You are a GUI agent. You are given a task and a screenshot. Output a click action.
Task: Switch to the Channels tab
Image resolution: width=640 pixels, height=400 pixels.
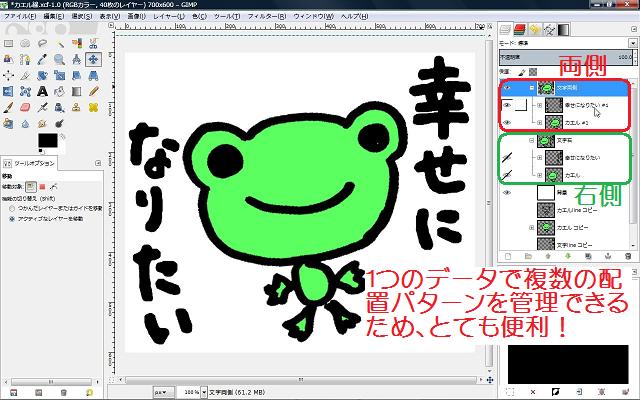[x=520, y=29]
